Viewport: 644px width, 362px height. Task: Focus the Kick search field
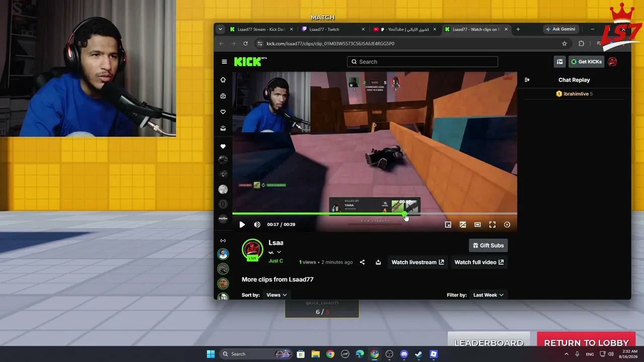423,62
